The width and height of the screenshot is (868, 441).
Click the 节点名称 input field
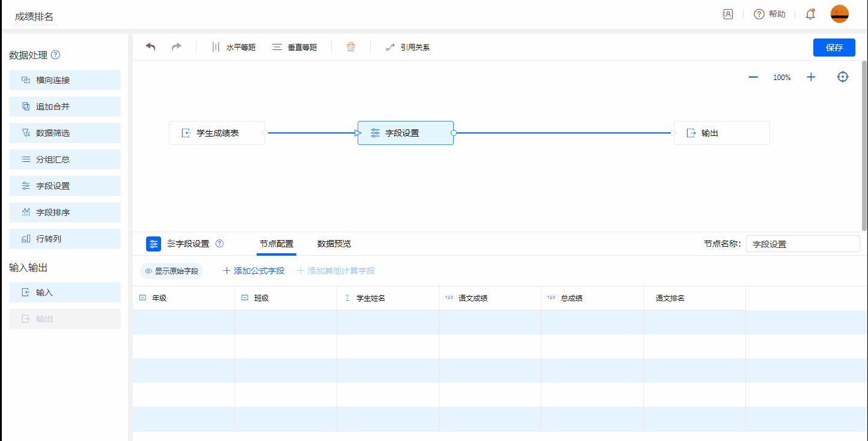click(x=802, y=244)
